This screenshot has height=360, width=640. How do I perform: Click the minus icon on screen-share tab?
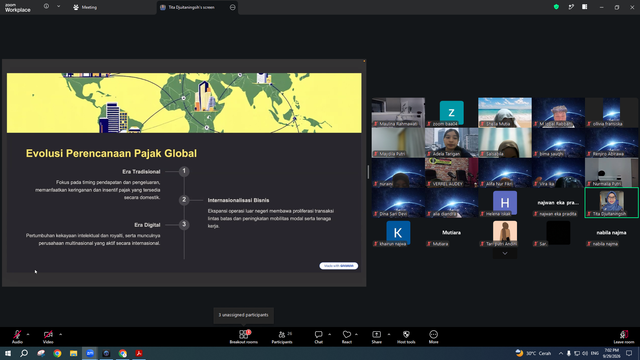[x=233, y=7]
